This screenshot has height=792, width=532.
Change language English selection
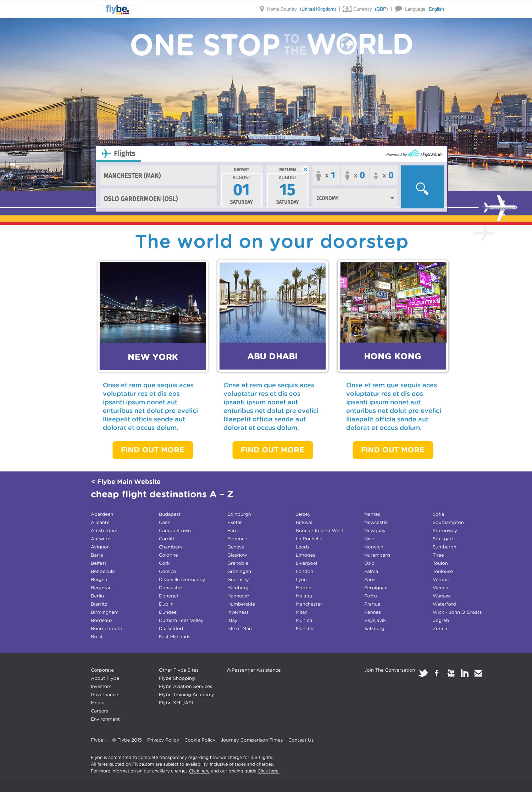pos(436,9)
